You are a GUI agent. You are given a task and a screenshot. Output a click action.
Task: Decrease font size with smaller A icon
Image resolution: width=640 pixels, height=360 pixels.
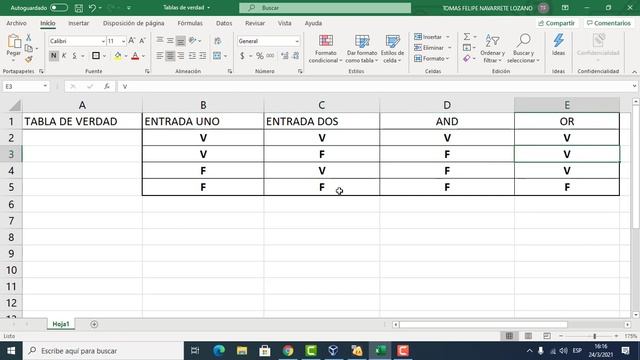[142, 41]
